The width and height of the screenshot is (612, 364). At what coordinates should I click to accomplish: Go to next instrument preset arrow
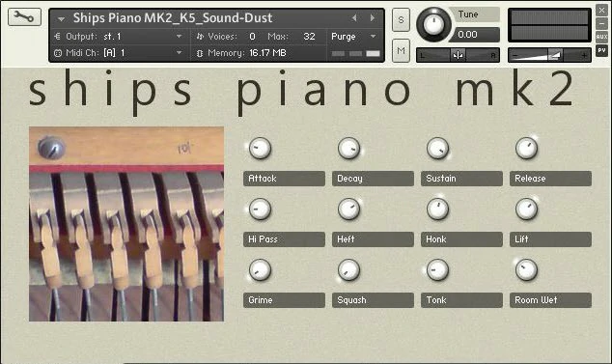tap(373, 17)
